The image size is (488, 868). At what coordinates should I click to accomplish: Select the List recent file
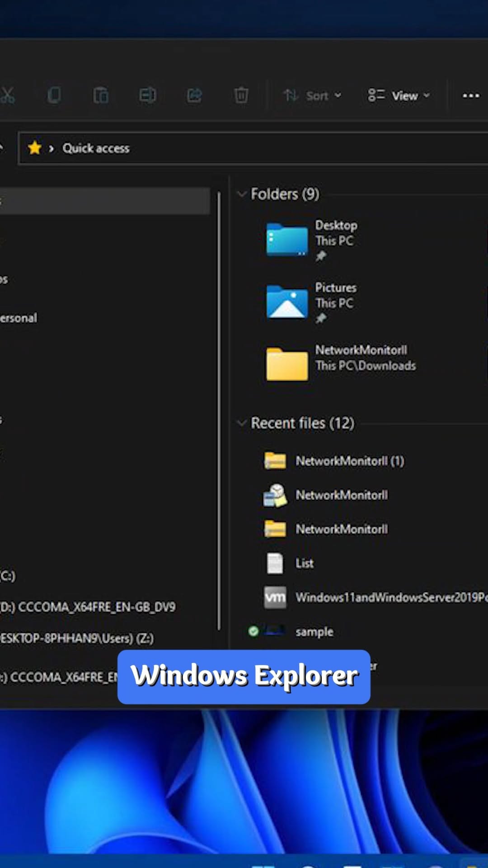(x=305, y=563)
